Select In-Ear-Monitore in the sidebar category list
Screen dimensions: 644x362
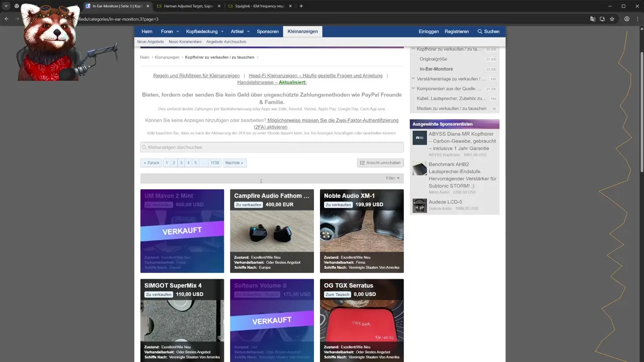pyautogui.click(x=436, y=69)
